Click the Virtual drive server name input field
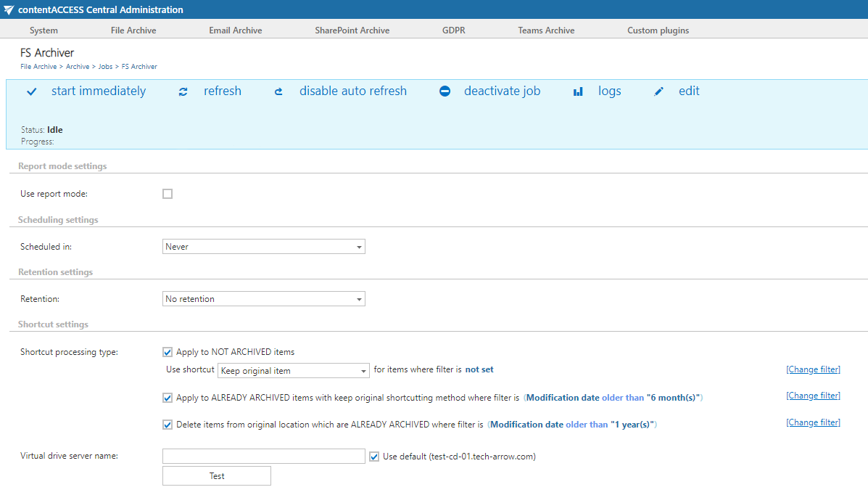 tap(263, 456)
